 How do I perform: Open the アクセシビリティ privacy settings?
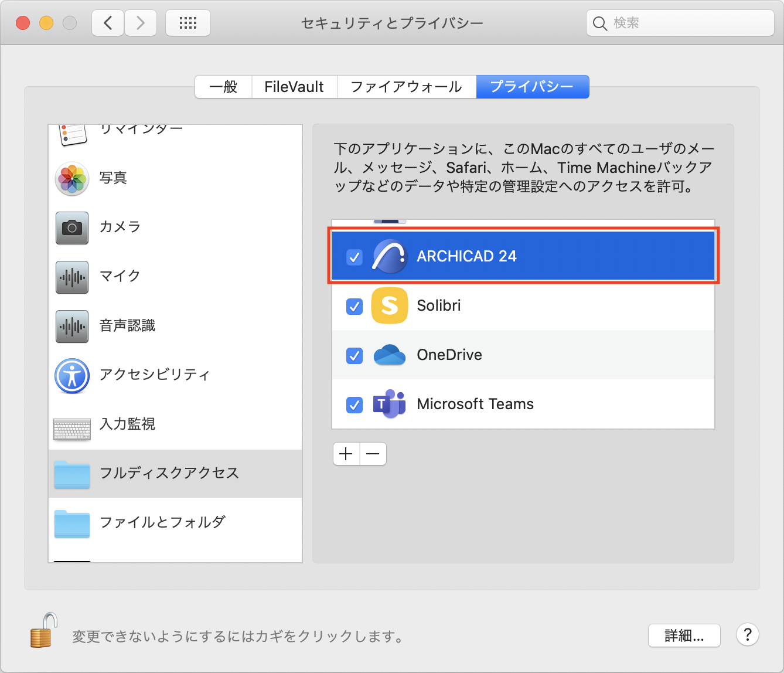[x=71, y=376]
